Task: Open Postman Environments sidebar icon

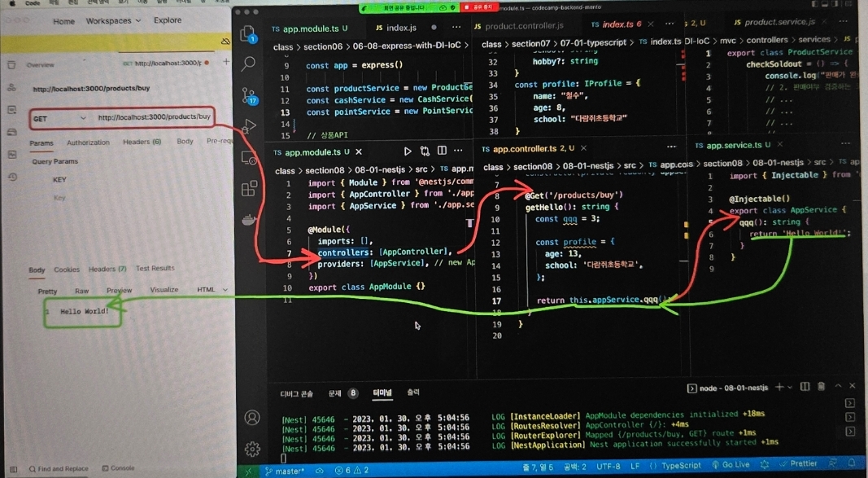Action: pyautogui.click(x=11, y=110)
